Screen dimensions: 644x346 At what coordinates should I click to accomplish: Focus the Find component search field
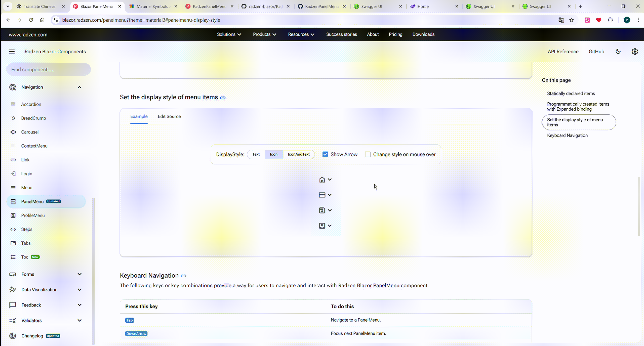point(49,69)
